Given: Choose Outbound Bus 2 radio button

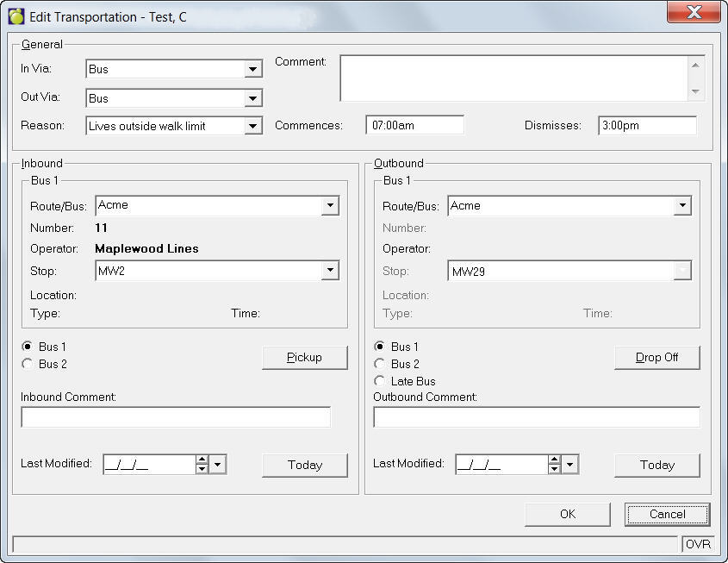Looking at the screenshot, I should [380, 364].
